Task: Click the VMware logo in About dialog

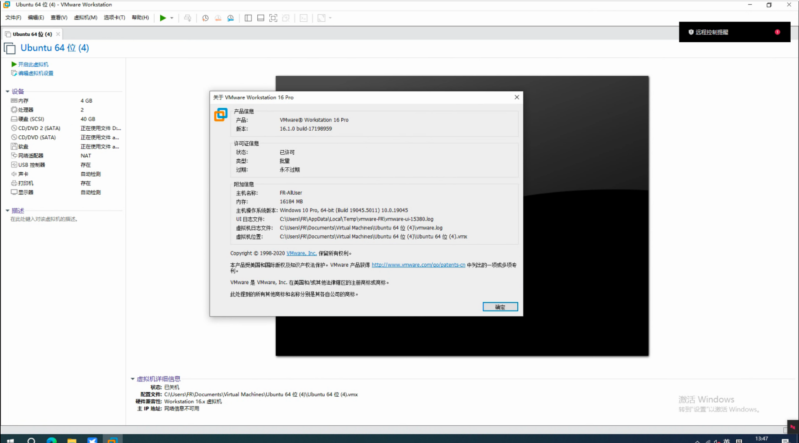Action: [x=221, y=115]
